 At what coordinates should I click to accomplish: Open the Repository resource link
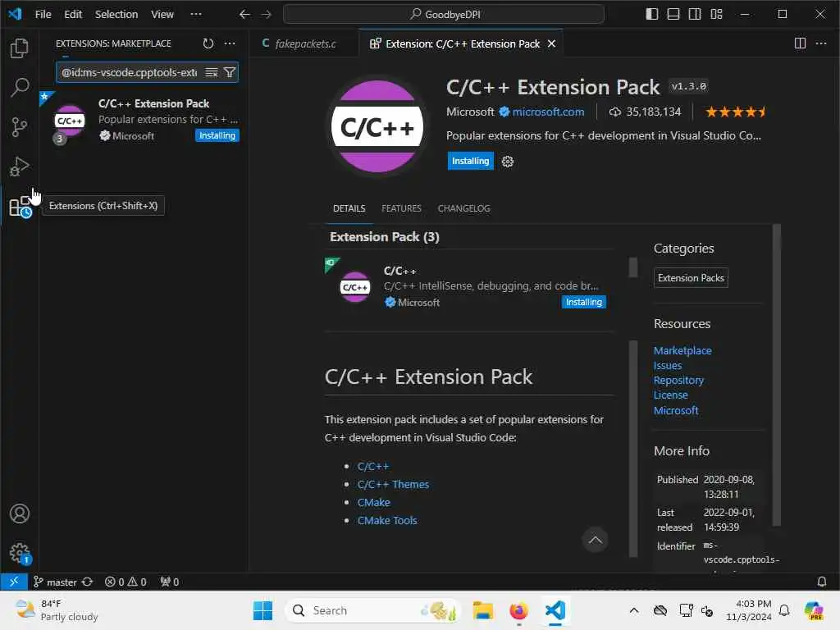(x=678, y=380)
